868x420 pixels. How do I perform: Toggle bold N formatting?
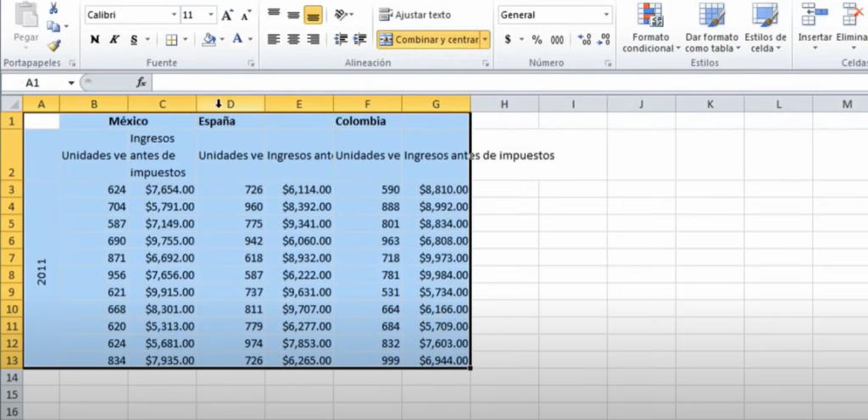pos(95,39)
